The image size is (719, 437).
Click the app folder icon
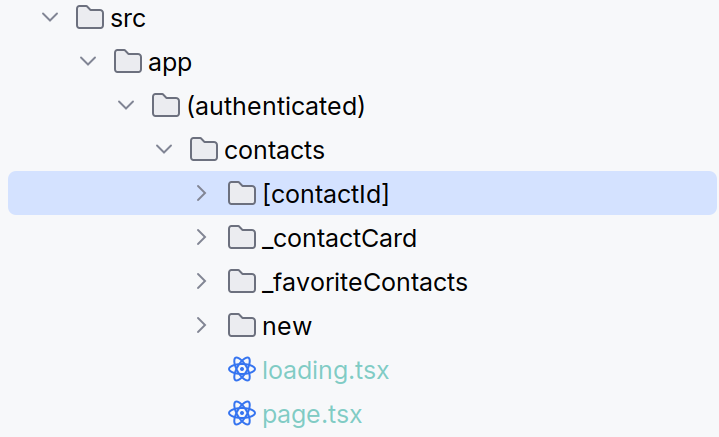[x=128, y=62]
